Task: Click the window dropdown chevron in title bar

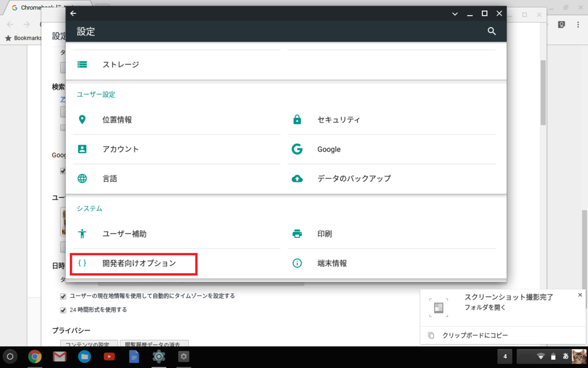Action: (x=455, y=14)
